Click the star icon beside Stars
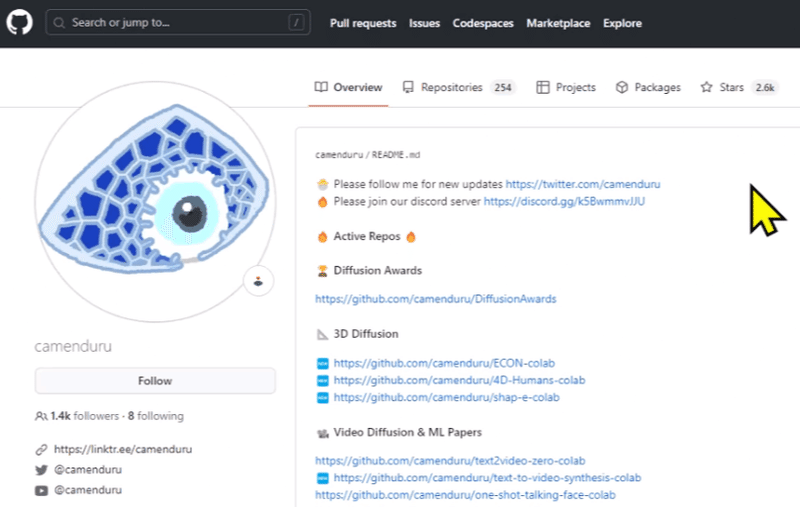Image resolution: width=800 pixels, height=507 pixels. coord(706,87)
